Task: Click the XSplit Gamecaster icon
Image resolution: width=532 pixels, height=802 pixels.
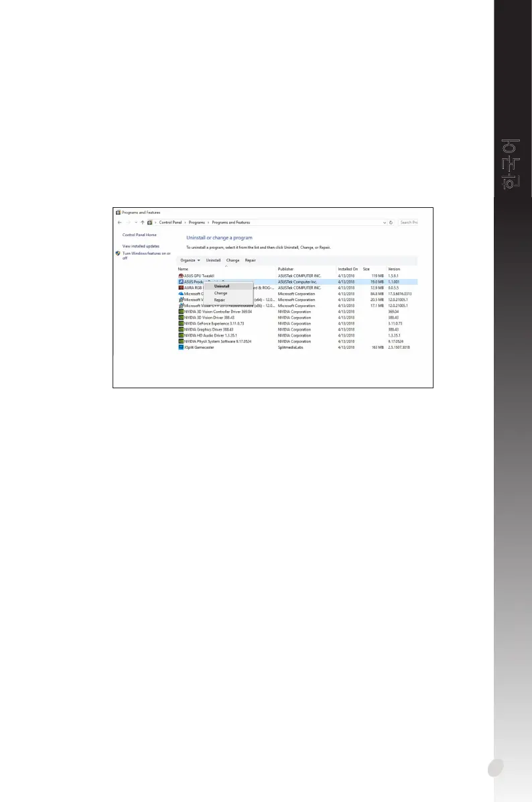Action: (x=181, y=347)
